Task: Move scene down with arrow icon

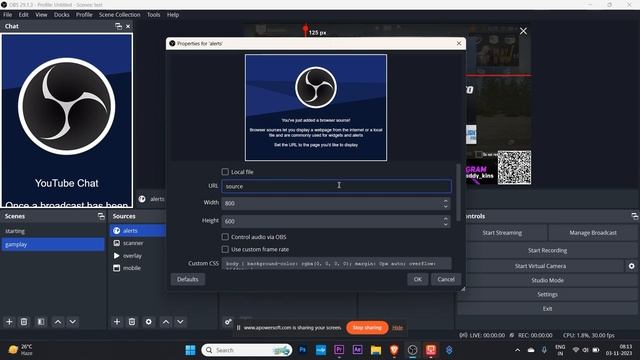Action: (73, 322)
